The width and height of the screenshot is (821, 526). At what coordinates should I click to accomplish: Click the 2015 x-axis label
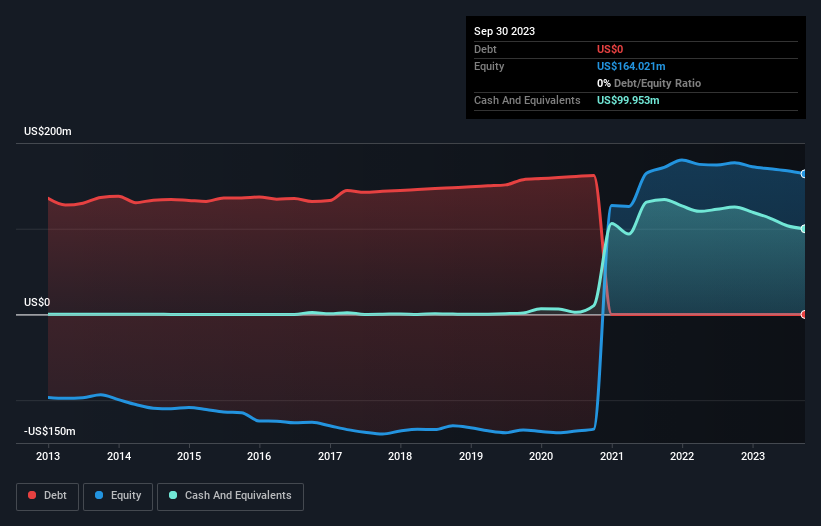pos(189,456)
